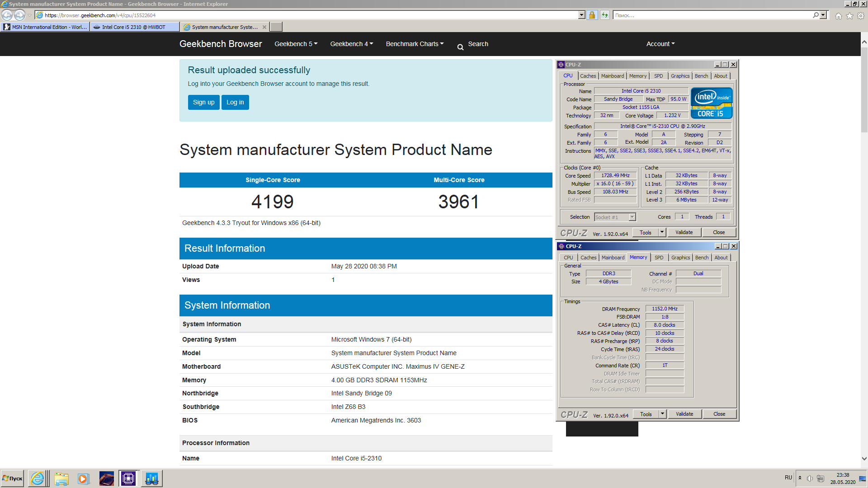Viewport: 868px width, 488px height.
Task: Open the SPD tab in the lower CPU-Z window
Action: pyautogui.click(x=659, y=258)
